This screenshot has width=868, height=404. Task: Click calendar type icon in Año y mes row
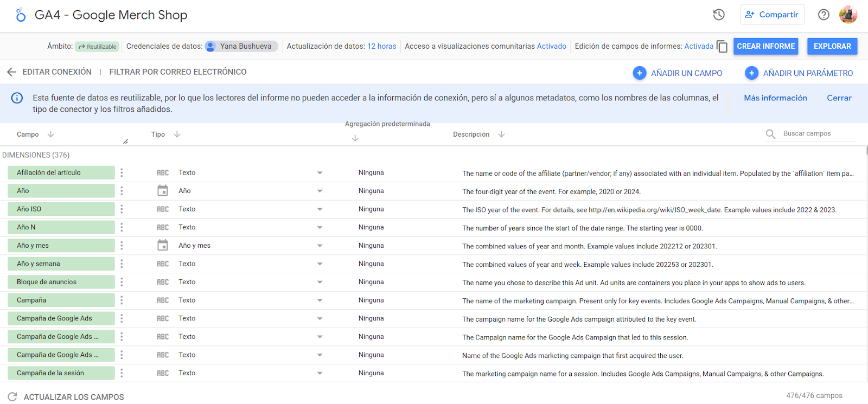[163, 246]
